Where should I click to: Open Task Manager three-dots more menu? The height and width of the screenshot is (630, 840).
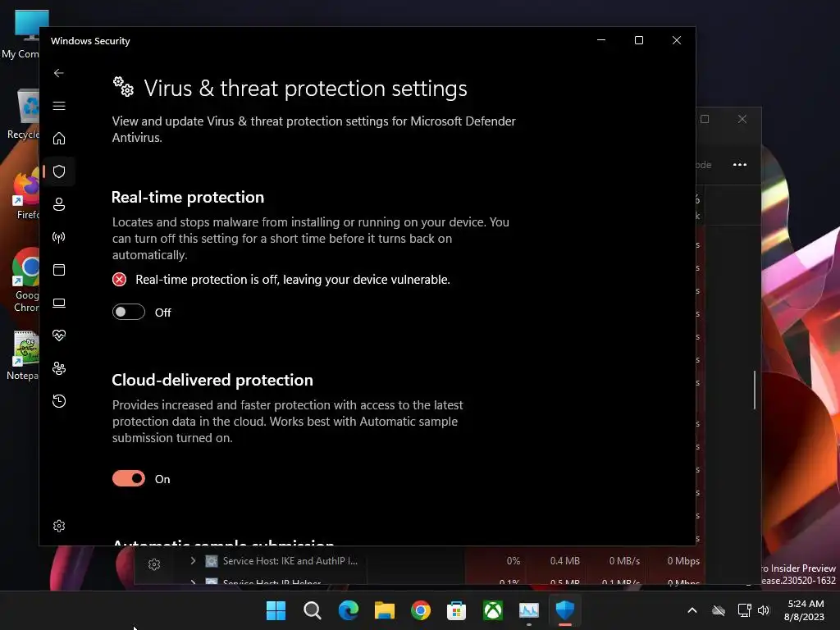coord(740,164)
